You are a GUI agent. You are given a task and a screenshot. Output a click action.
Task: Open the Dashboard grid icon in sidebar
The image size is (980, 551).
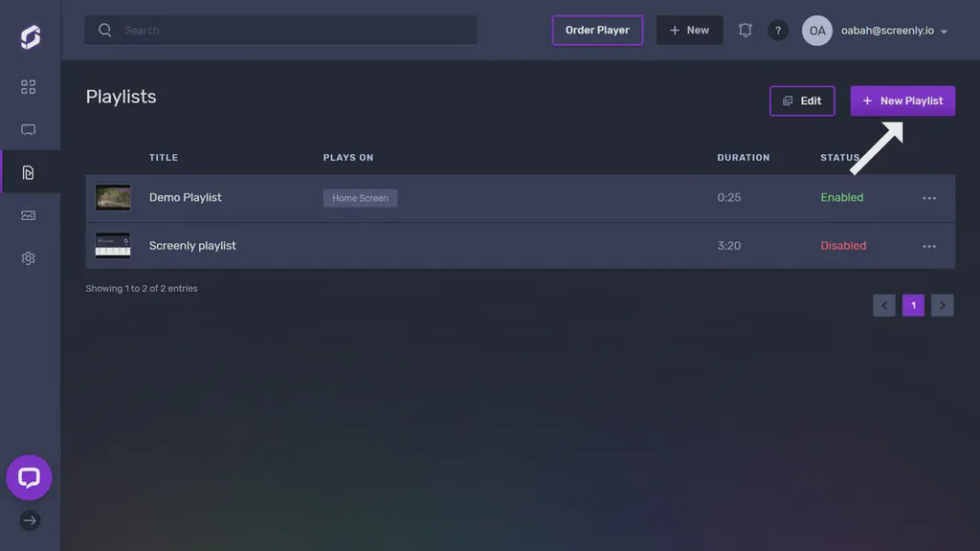28,86
